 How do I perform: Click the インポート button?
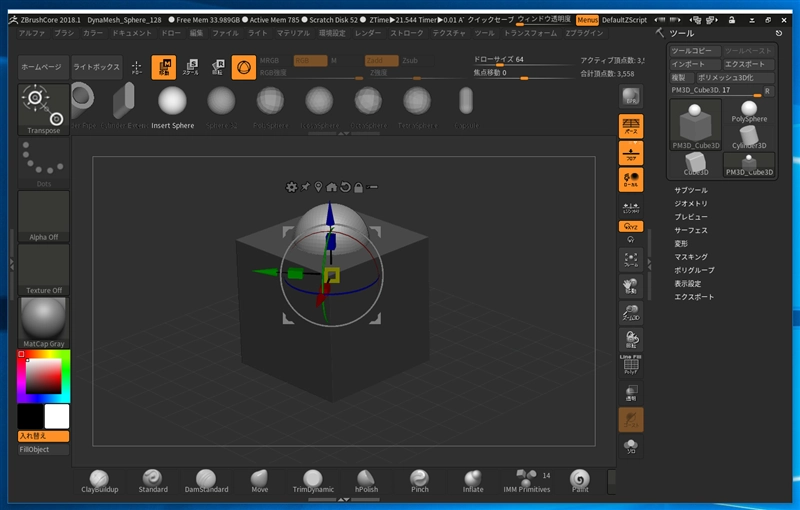(695, 64)
